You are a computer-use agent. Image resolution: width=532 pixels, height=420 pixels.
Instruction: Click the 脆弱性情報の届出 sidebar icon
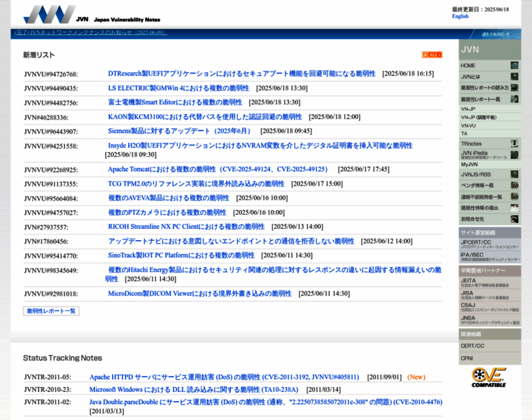[x=514, y=208]
